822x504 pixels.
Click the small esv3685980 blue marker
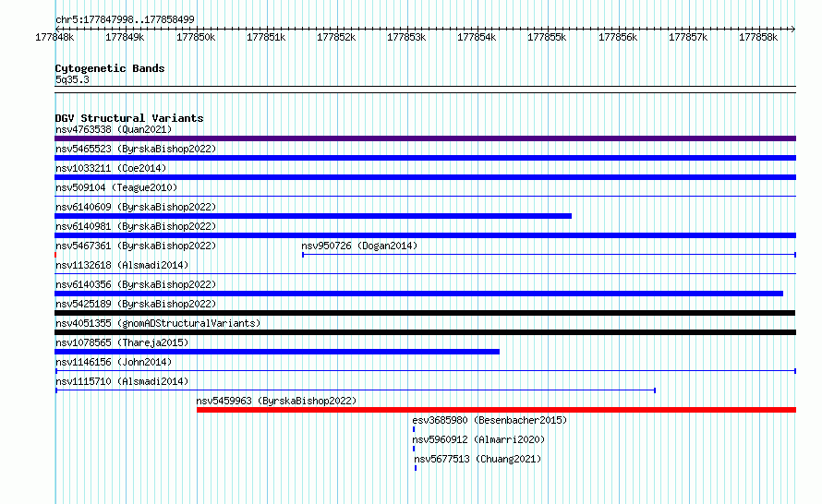[x=414, y=429]
